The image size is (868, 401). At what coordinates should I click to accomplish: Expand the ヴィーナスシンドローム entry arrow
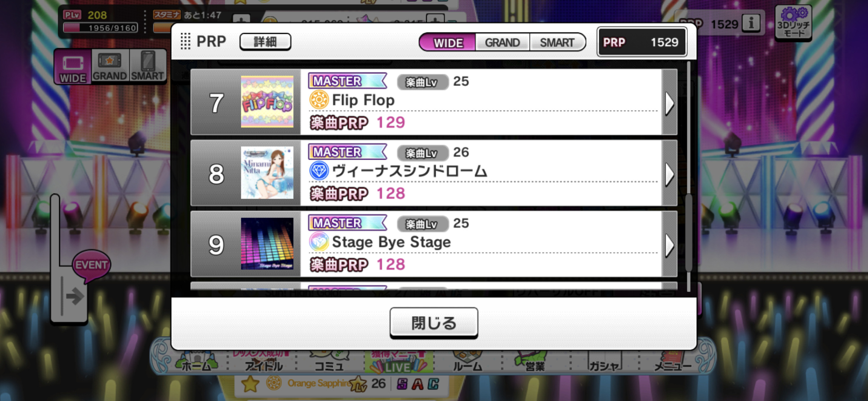coord(669,174)
